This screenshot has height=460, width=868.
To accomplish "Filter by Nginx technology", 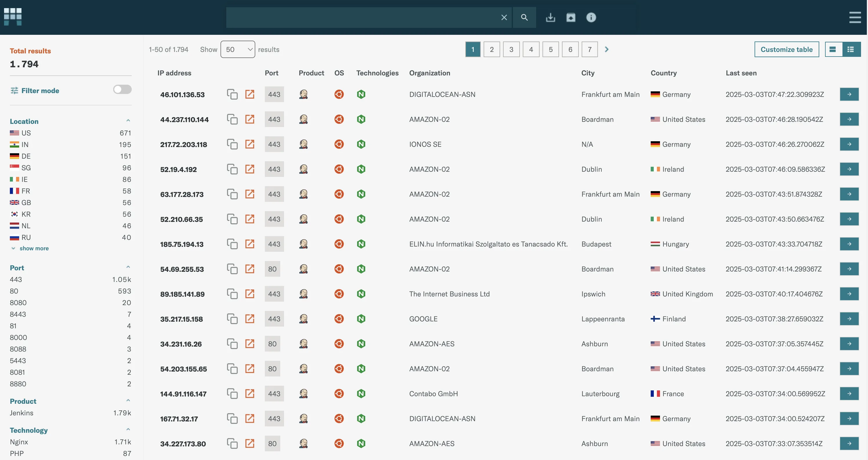I will coord(70,442).
